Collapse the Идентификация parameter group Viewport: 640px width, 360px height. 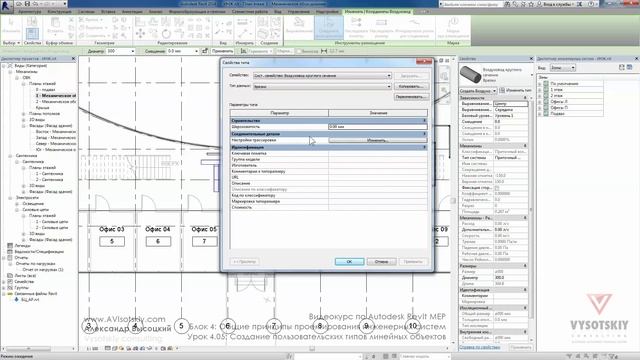424,147
